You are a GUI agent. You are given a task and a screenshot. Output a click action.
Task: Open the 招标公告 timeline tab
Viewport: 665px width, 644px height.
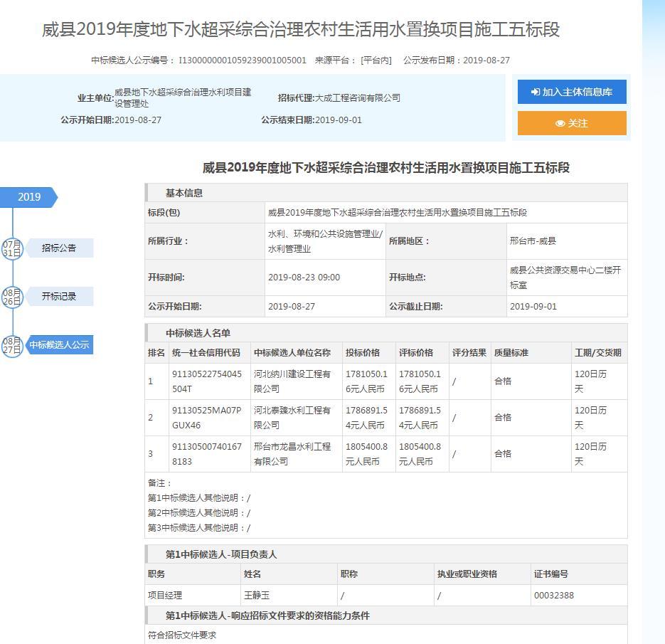59,248
